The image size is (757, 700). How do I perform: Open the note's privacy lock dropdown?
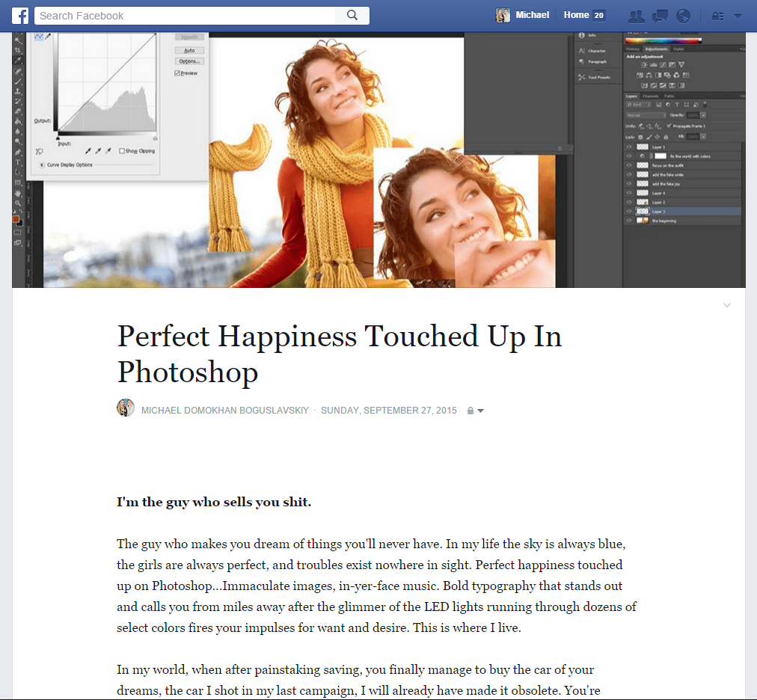(x=475, y=411)
